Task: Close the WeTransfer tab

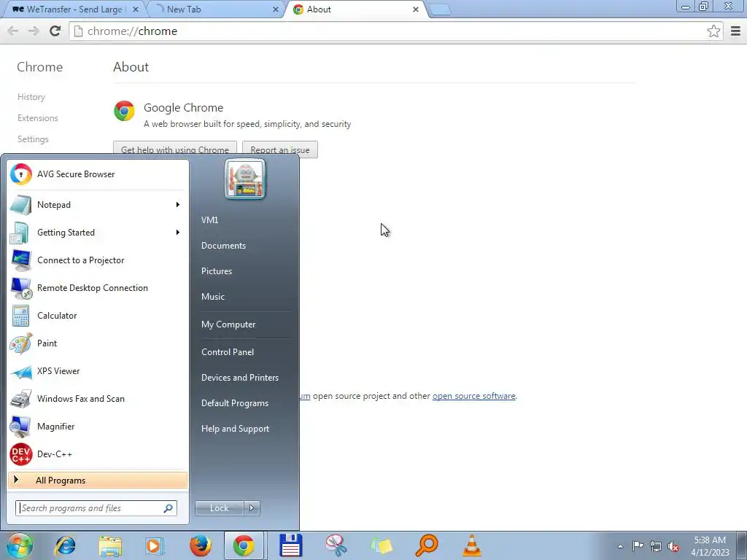Action: (x=136, y=9)
